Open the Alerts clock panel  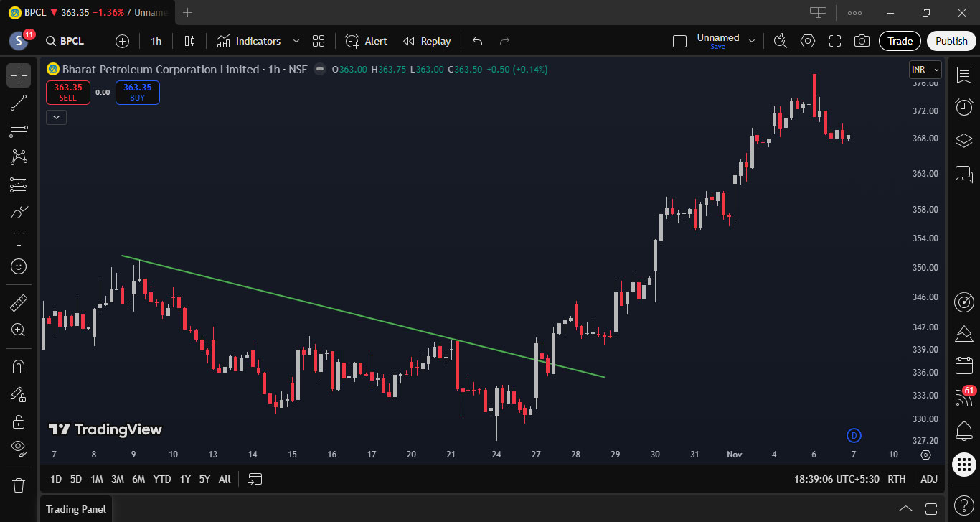[964, 107]
